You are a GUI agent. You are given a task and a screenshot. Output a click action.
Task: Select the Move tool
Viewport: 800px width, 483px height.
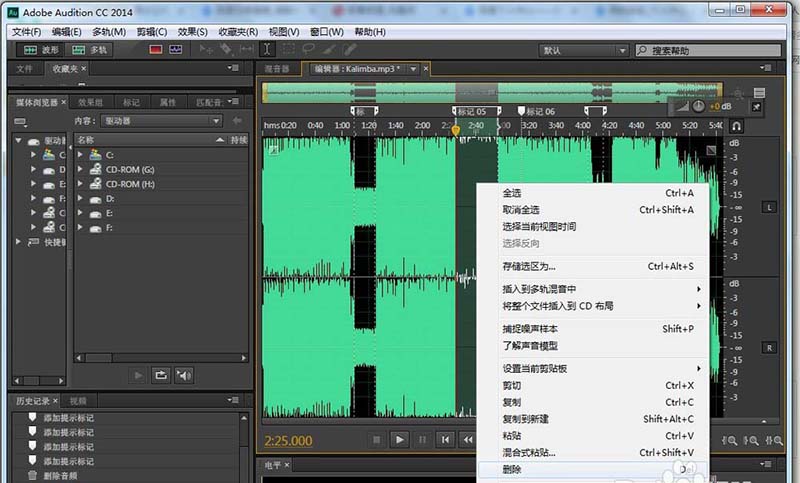pyautogui.click(x=206, y=49)
